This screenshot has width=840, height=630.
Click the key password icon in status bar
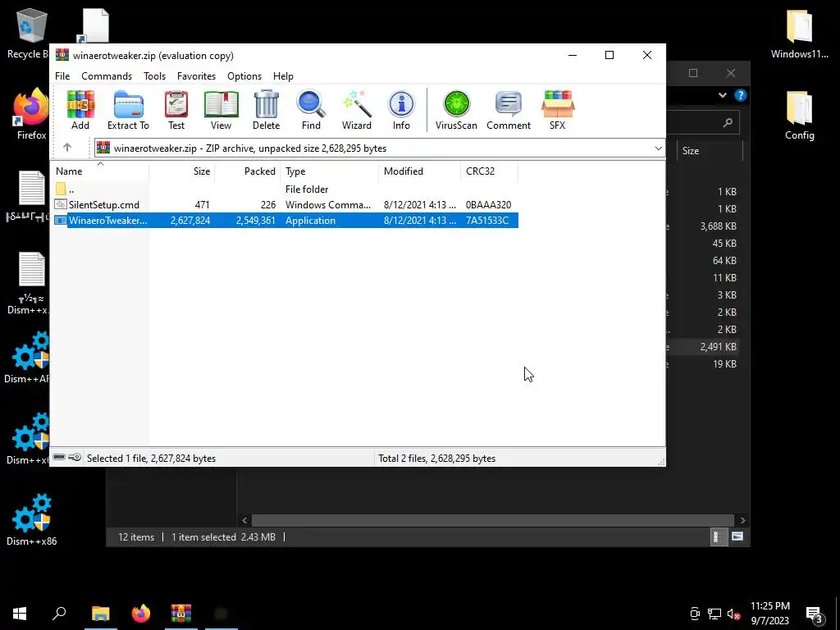coord(75,458)
